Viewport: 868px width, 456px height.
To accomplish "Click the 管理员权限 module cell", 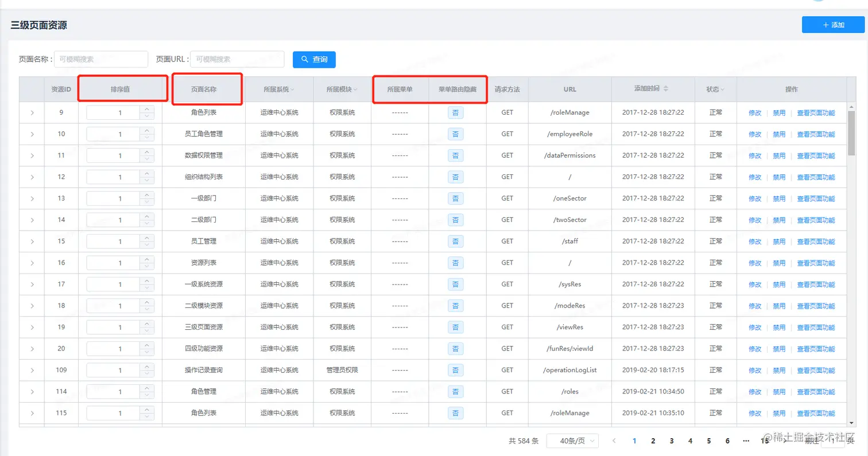I will [342, 371].
